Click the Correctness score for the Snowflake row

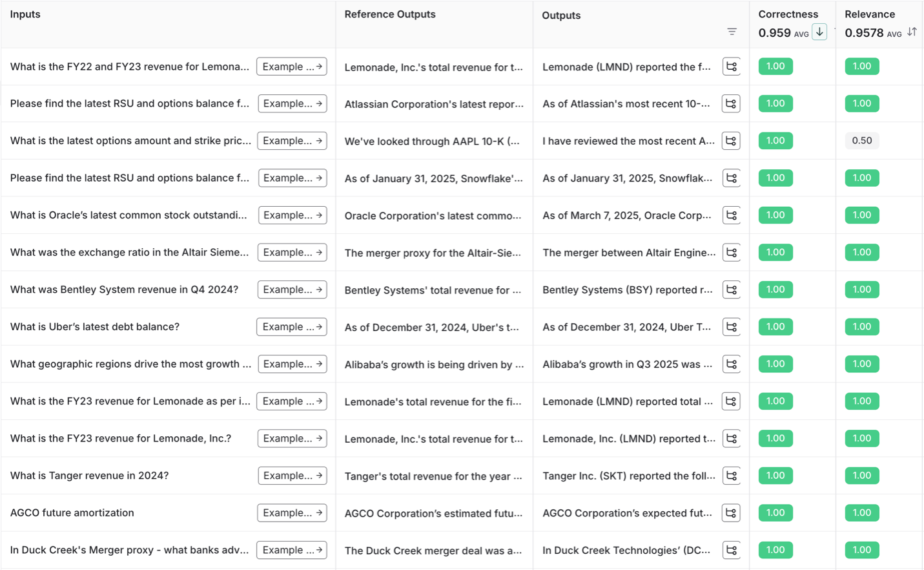pyautogui.click(x=775, y=178)
